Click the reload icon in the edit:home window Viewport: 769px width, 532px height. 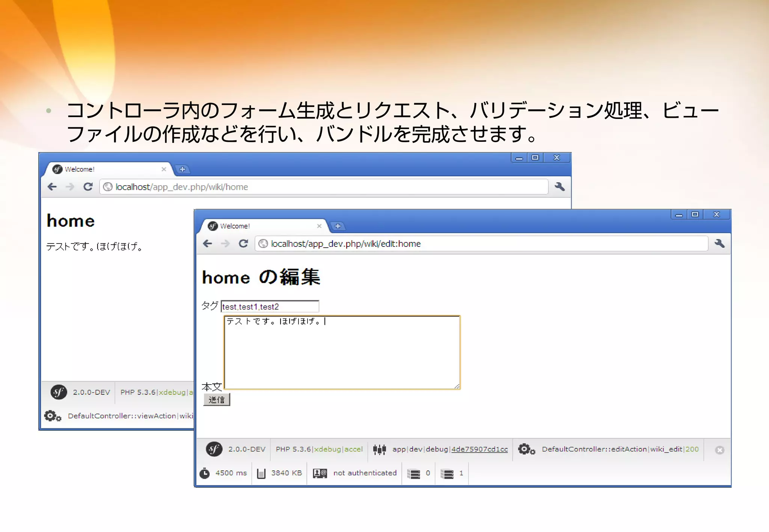(243, 244)
